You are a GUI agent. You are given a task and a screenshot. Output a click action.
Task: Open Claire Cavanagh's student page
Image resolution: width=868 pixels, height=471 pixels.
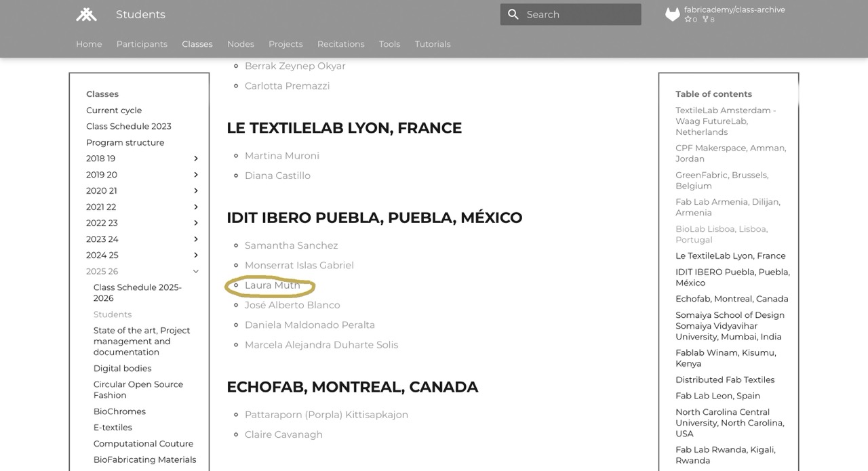[283, 434]
